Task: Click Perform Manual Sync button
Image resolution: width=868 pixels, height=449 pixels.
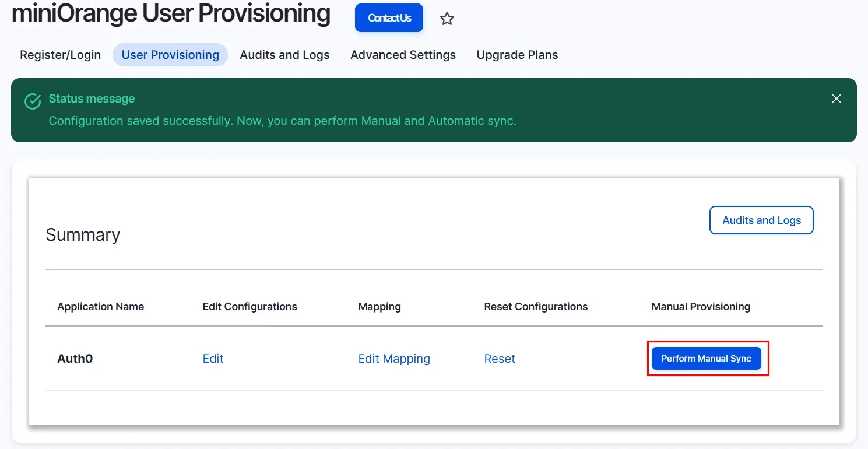Action: [707, 358]
